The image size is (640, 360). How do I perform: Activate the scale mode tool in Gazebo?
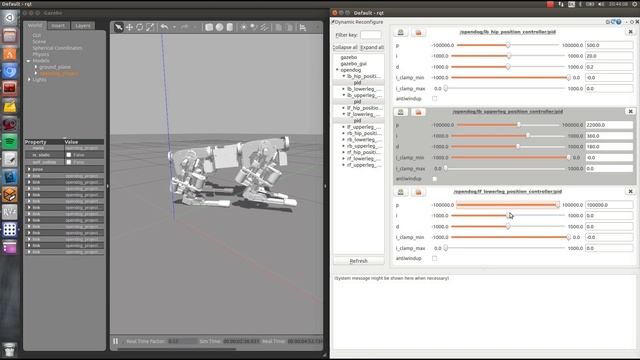click(150, 27)
